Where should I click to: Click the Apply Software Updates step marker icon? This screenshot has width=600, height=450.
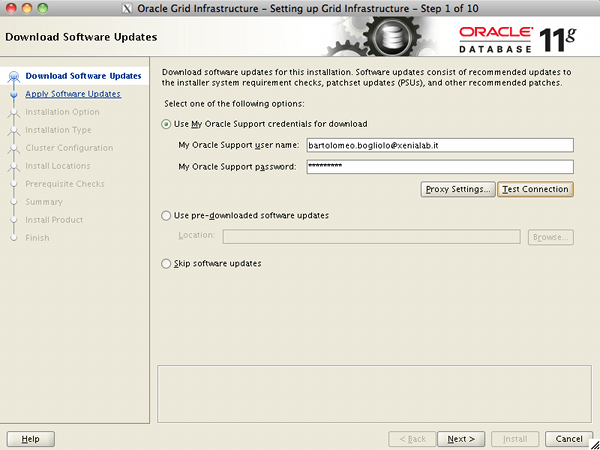(x=14, y=94)
